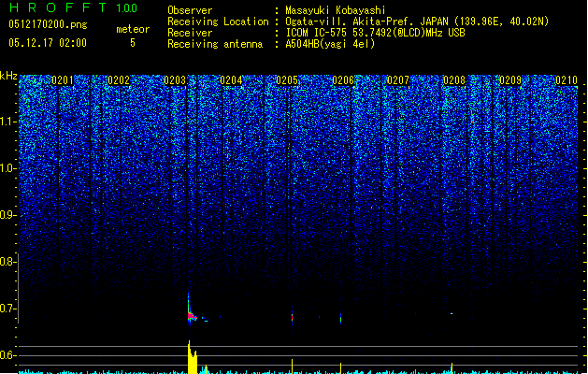Click the Receiving Location label

tap(218, 22)
